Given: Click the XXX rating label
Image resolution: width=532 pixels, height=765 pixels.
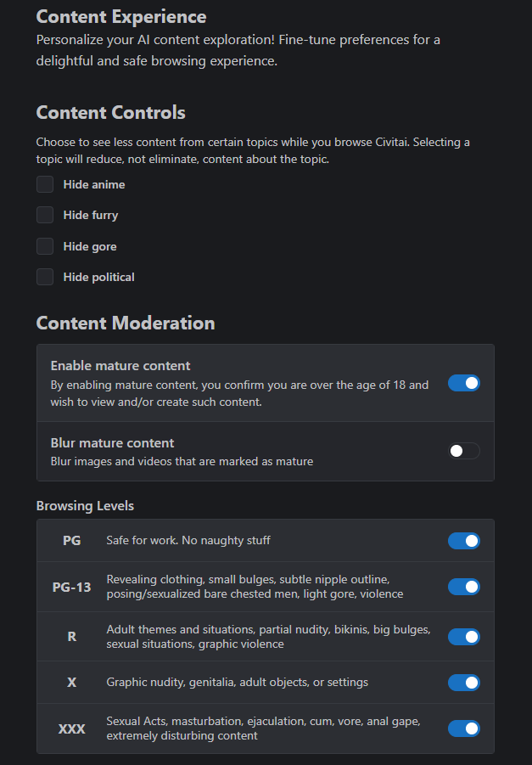Looking at the screenshot, I should [x=71, y=728].
